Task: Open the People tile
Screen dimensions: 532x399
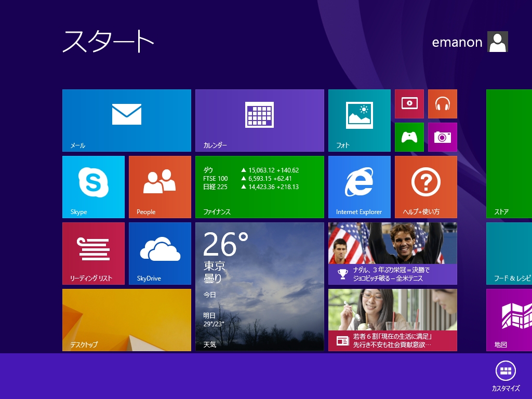Action: (160, 187)
